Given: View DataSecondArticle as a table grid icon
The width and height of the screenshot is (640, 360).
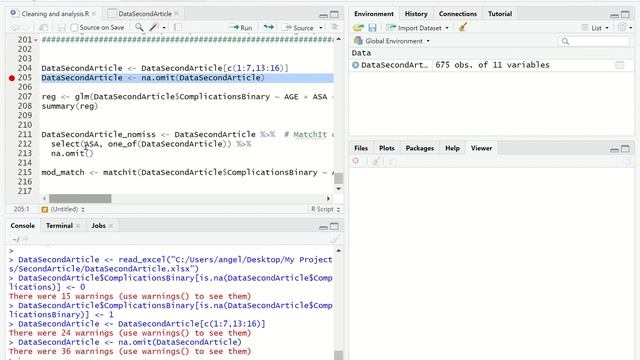Looking at the screenshot, I should point(620,65).
